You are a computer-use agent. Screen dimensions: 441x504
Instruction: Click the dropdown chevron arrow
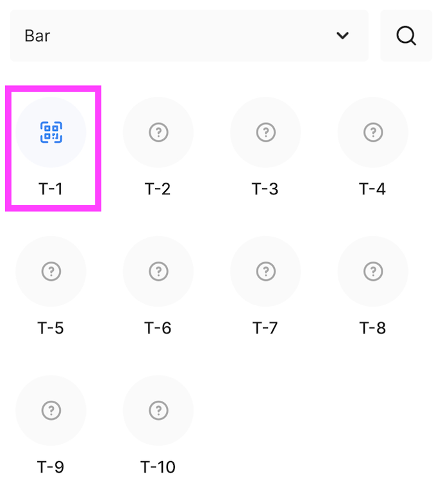click(x=343, y=36)
